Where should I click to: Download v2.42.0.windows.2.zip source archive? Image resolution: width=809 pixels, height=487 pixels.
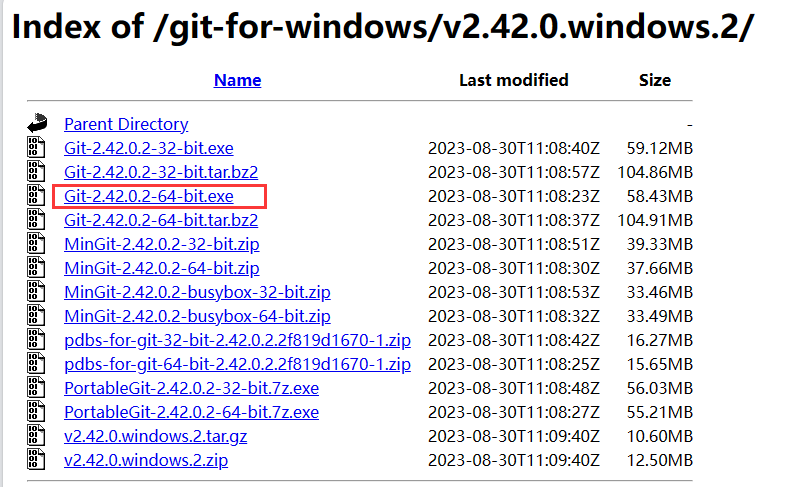(146, 460)
